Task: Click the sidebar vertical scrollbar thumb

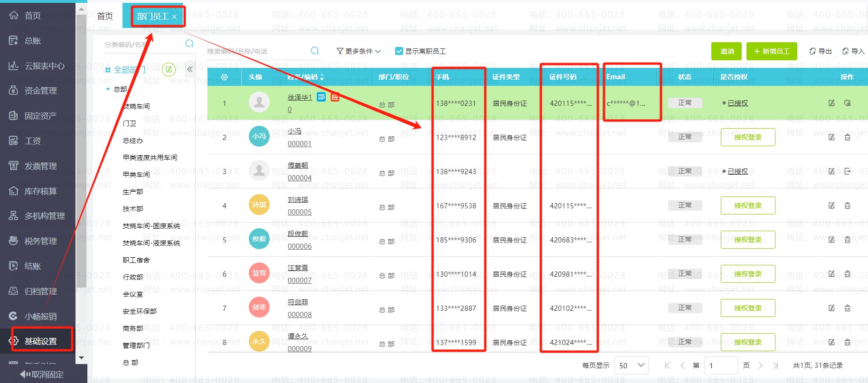Action: click(81, 157)
